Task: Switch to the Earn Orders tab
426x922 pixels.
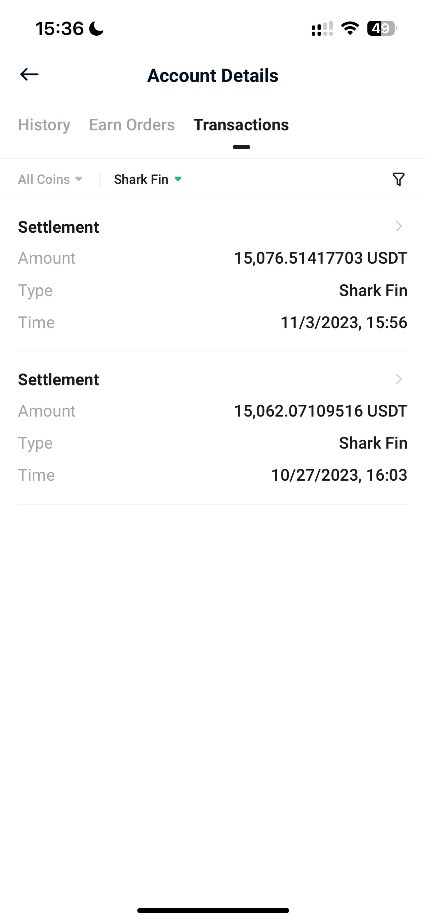Action: coord(132,125)
